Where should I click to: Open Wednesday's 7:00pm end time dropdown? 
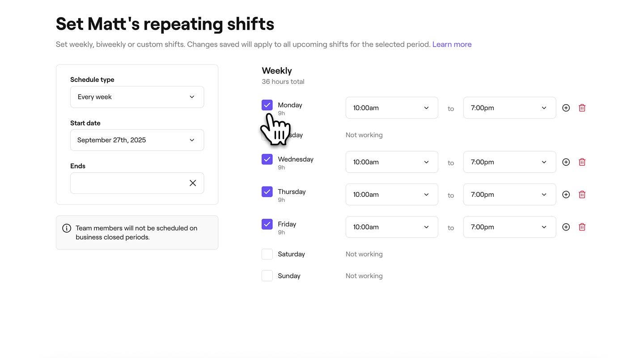pos(509,162)
